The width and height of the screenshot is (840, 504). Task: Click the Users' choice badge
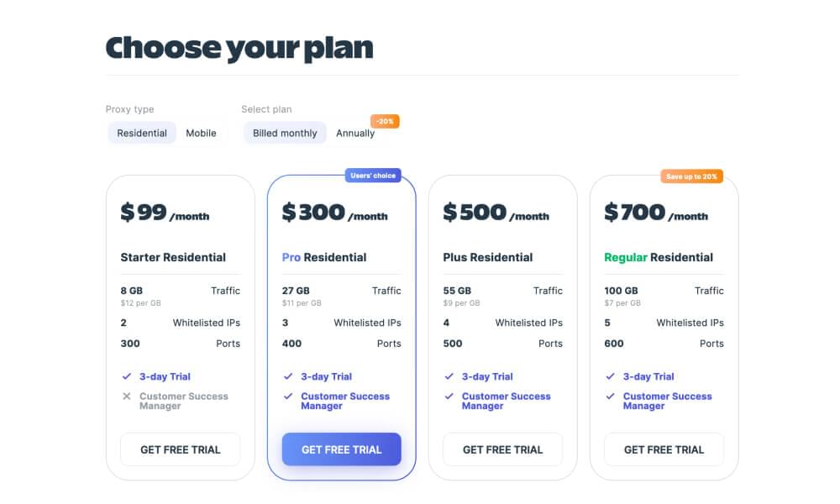click(x=373, y=176)
